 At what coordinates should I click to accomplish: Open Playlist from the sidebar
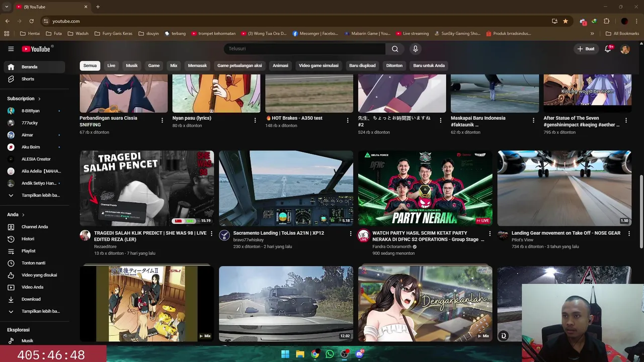(x=34, y=251)
